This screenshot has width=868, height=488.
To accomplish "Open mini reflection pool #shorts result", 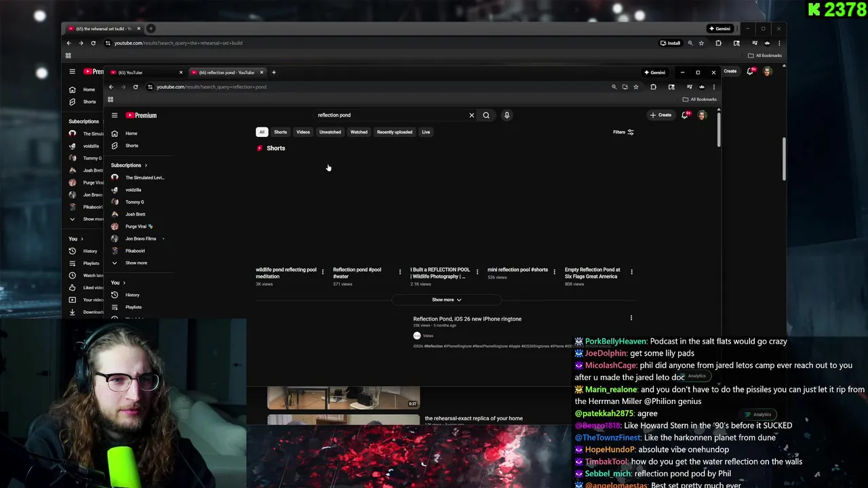I will pyautogui.click(x=517, y=270).
